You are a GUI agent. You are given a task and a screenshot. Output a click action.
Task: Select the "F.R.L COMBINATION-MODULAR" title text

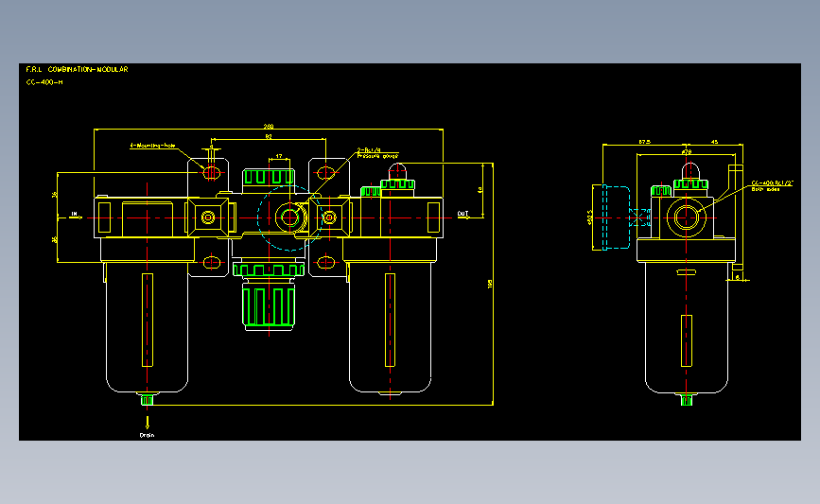click(x=77, y=69)
